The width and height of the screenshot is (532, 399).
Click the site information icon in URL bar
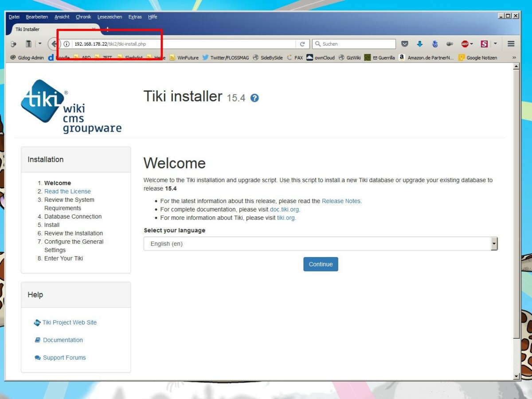point(66,44)
